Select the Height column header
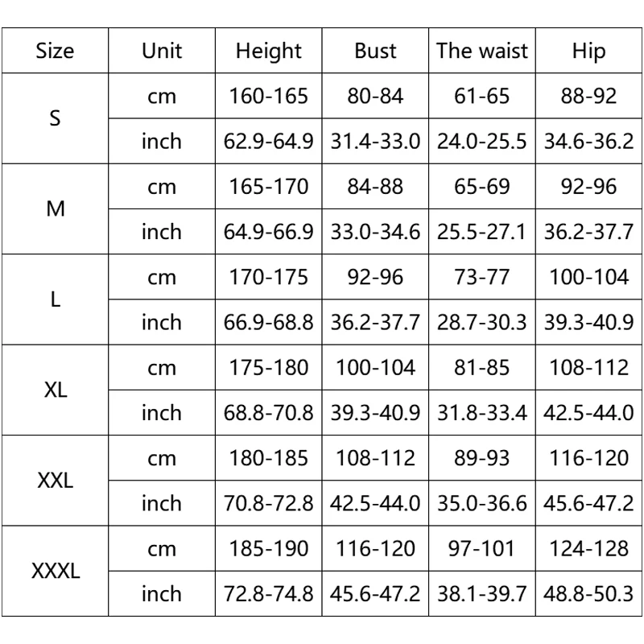The image size is (644, 644). [268, 51]
